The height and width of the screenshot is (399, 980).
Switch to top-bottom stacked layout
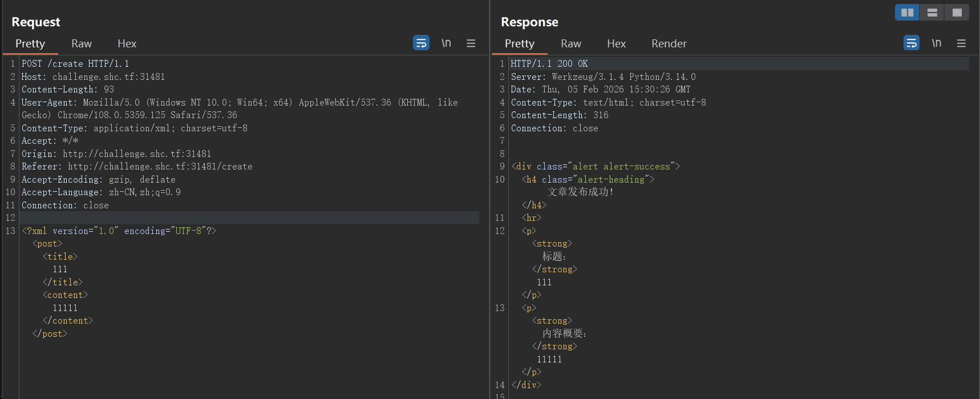[932, 12]
